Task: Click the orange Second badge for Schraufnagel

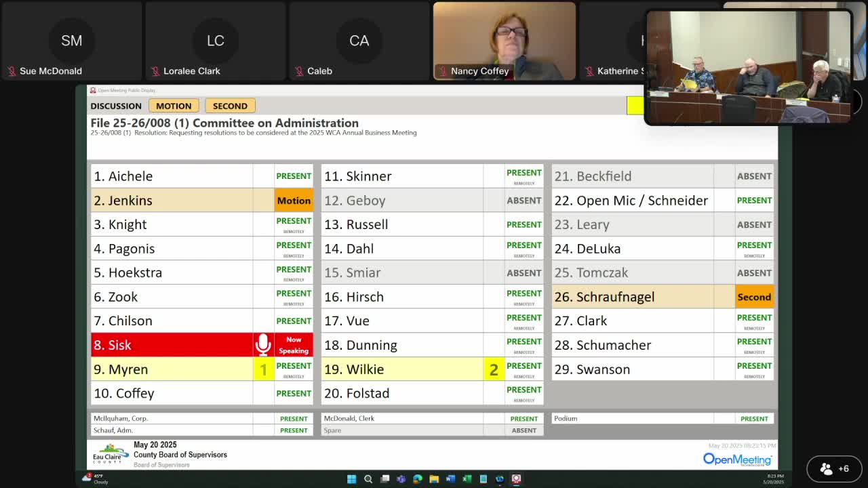Action: (754, 297)
